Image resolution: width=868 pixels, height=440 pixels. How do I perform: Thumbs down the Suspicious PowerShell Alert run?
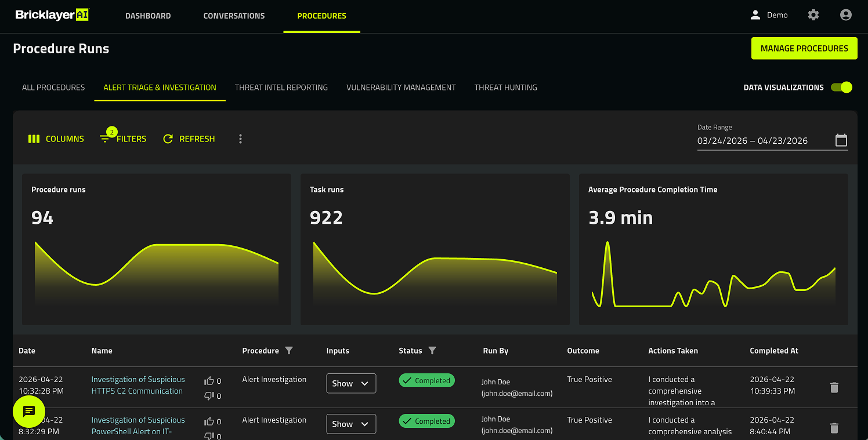[x=209, y=436]
